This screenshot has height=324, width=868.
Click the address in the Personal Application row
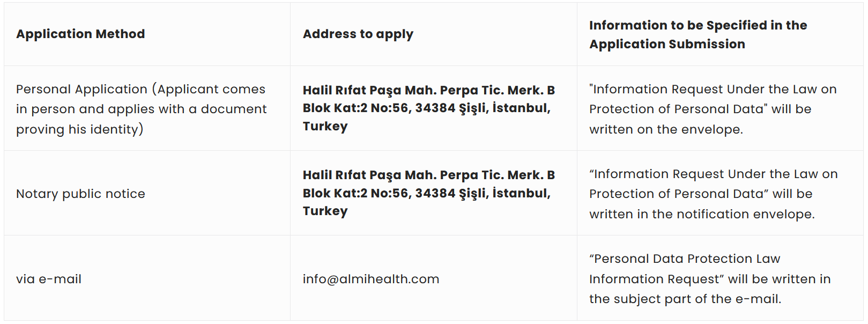click(428, 108)
